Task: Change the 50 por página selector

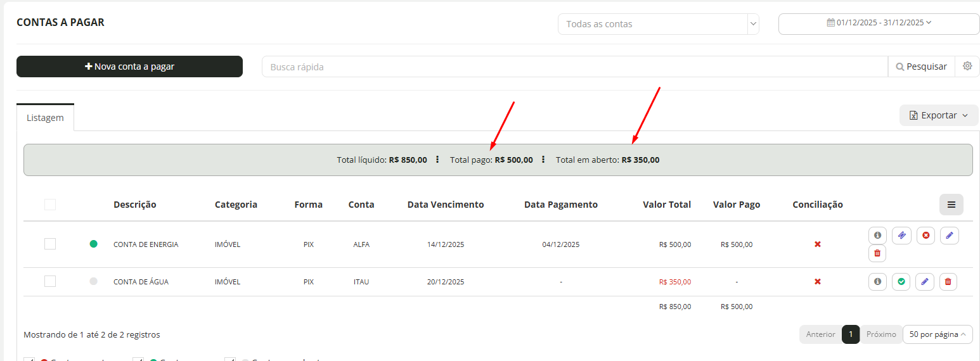Action: click(938, 334)
